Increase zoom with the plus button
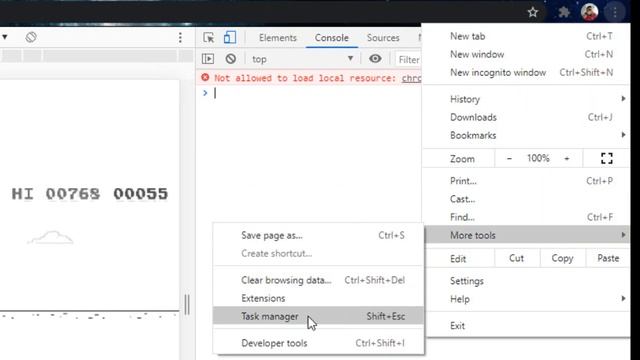The width and height of the screenshot is (640, 360). click(567, 158)
